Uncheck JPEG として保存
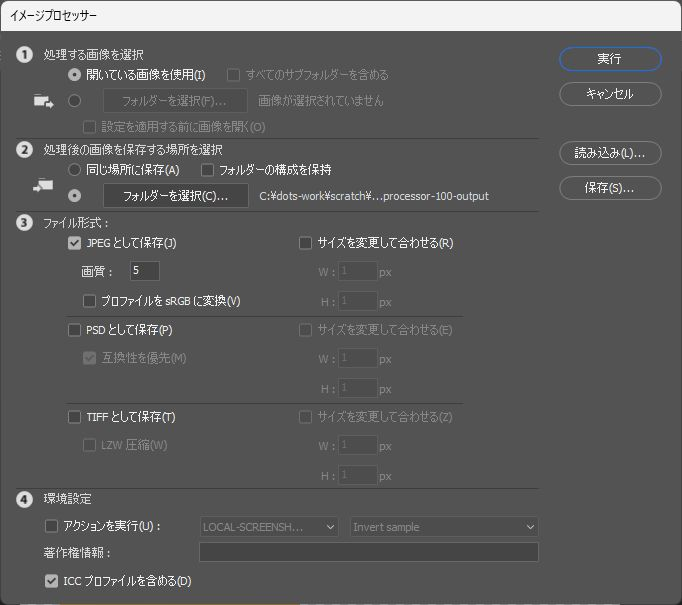 point(74,243)
